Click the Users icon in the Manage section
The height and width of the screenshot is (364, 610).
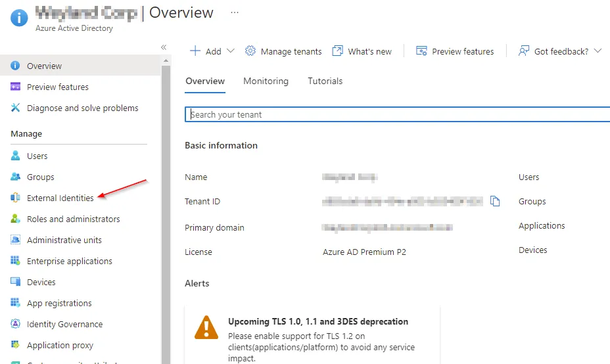point(15,156)
